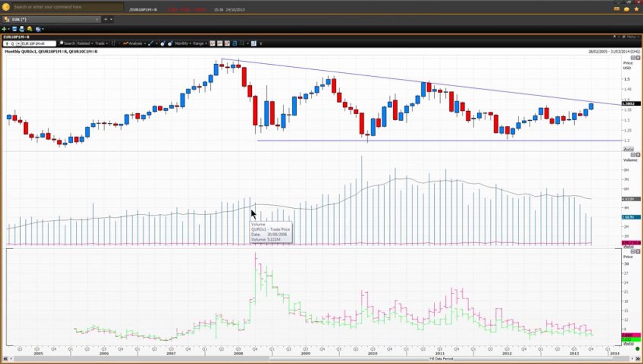Click the Auto button on volume pane
The width and height of the screenshot is (643, 364).
click(x=629, y=246)
